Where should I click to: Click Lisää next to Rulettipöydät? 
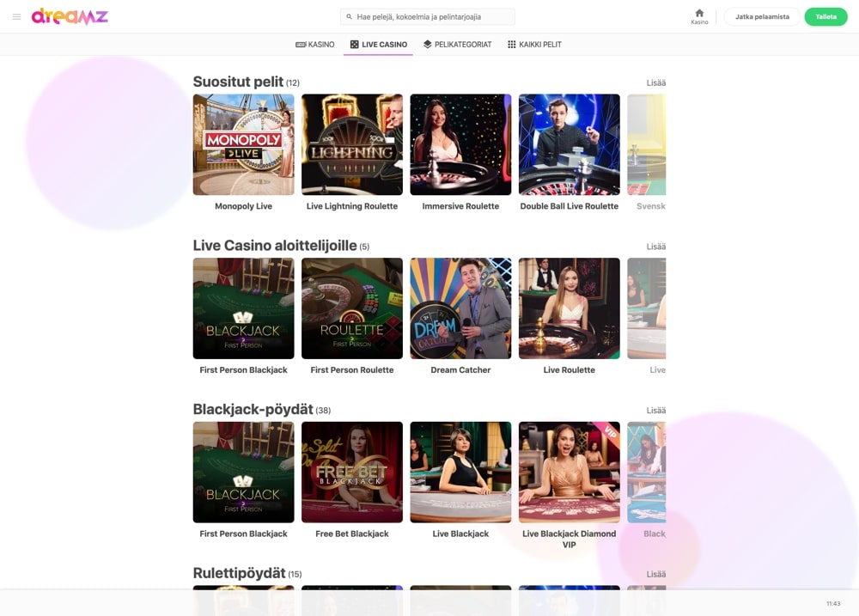point(655,575)
